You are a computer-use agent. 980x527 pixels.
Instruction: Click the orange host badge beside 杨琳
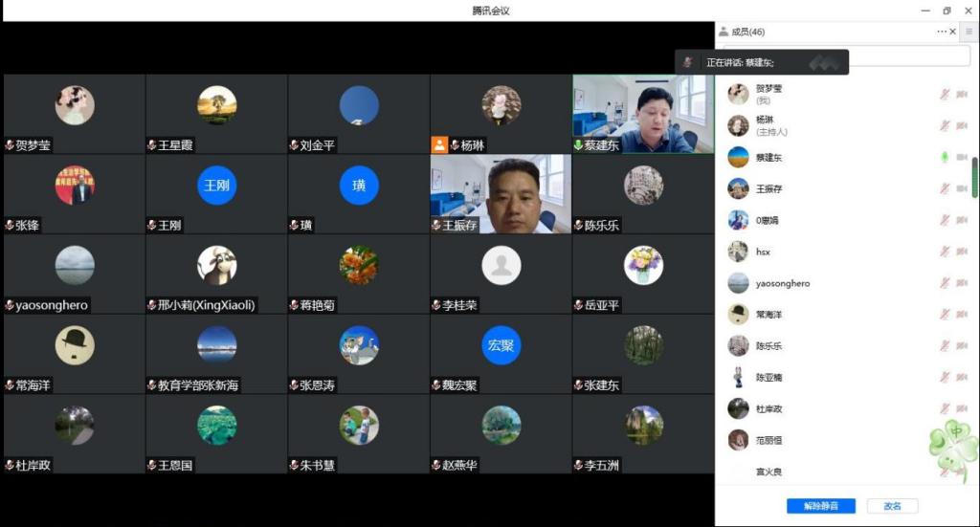point(439,145)
